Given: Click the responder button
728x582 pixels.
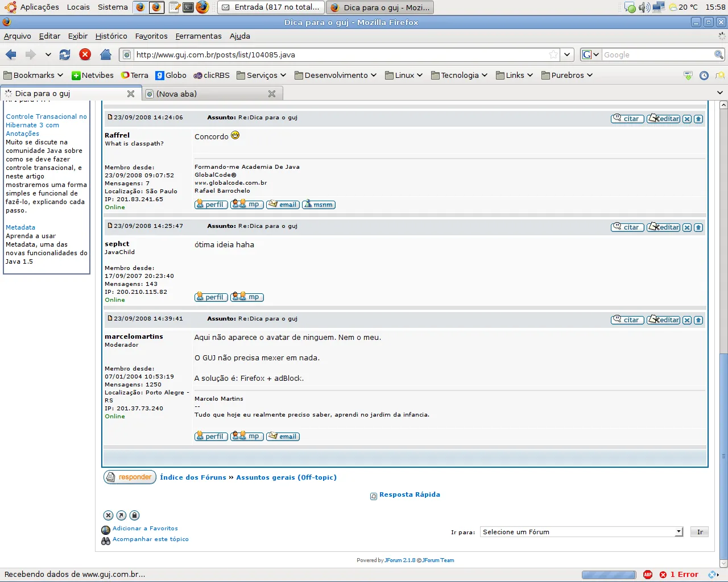Looking at the screenshot, I should coord(130,477).
